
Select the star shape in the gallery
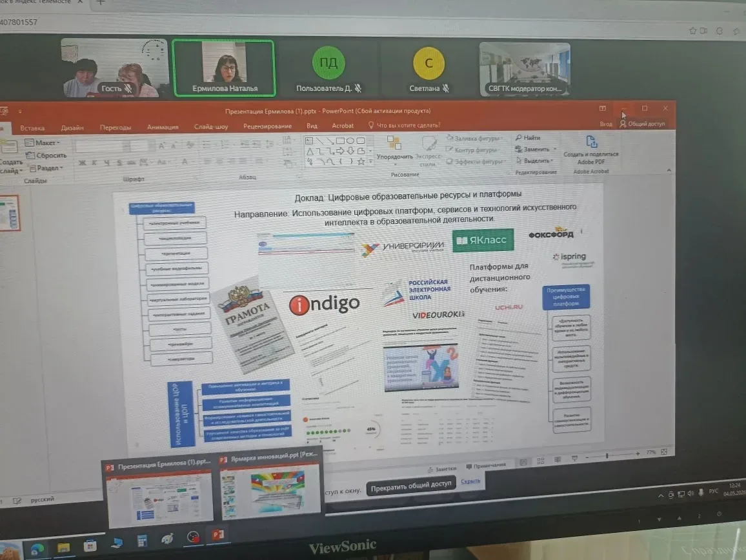pos(361,162)
